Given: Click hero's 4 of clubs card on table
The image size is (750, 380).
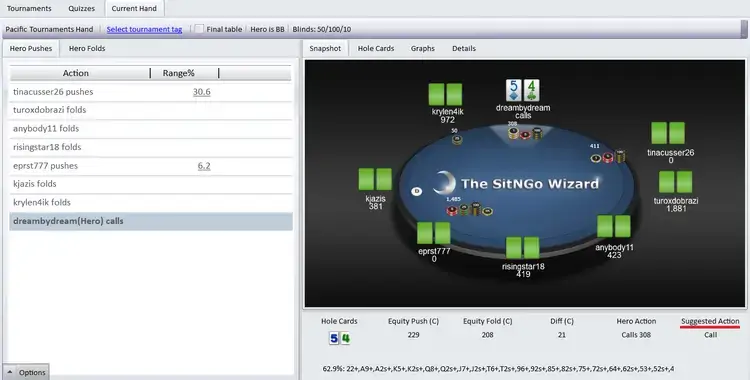Looking at the screenshot, I should tap(531, 90).
